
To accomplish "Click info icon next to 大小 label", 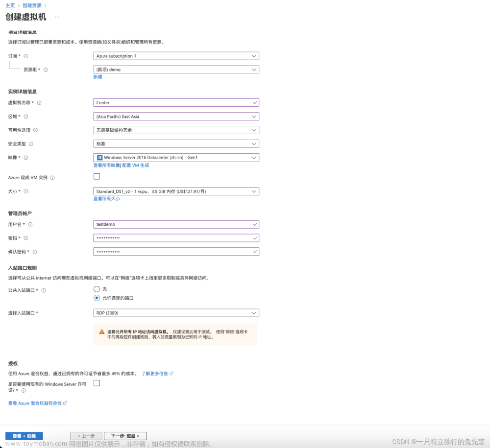I will (x=26, y=191).
